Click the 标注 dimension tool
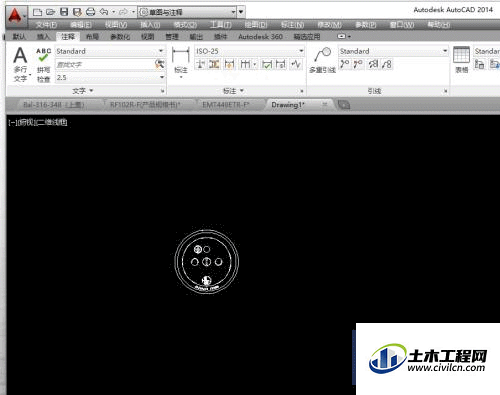This screenshot has width=500, height=395. click(x=181, y=63)
